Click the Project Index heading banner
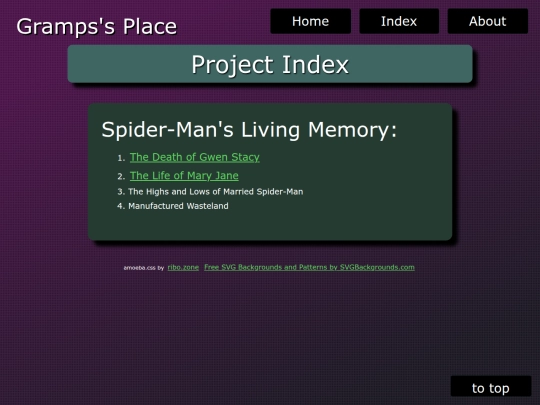Screen dimensions: 540x405 click(270, 64)
